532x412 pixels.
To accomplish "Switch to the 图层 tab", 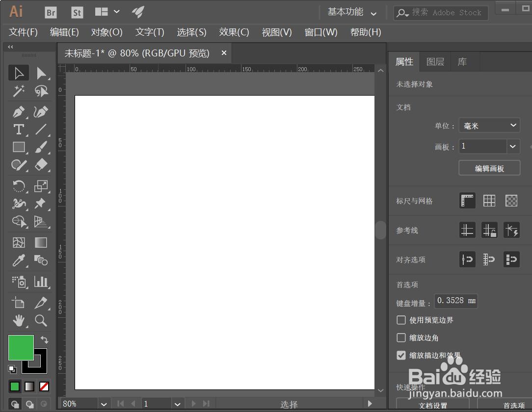I will pyautogui.click(x=435, y=62).
